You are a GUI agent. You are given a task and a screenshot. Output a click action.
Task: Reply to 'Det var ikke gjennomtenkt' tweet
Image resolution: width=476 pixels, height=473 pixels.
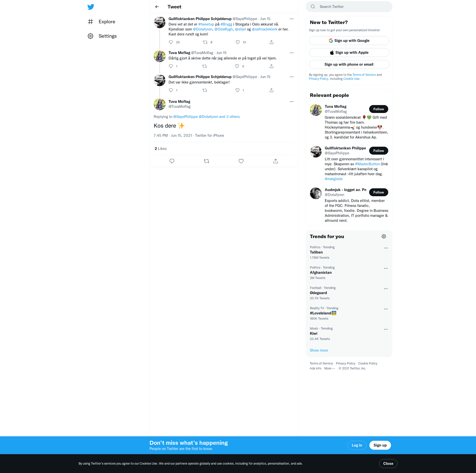click(171, 90)
